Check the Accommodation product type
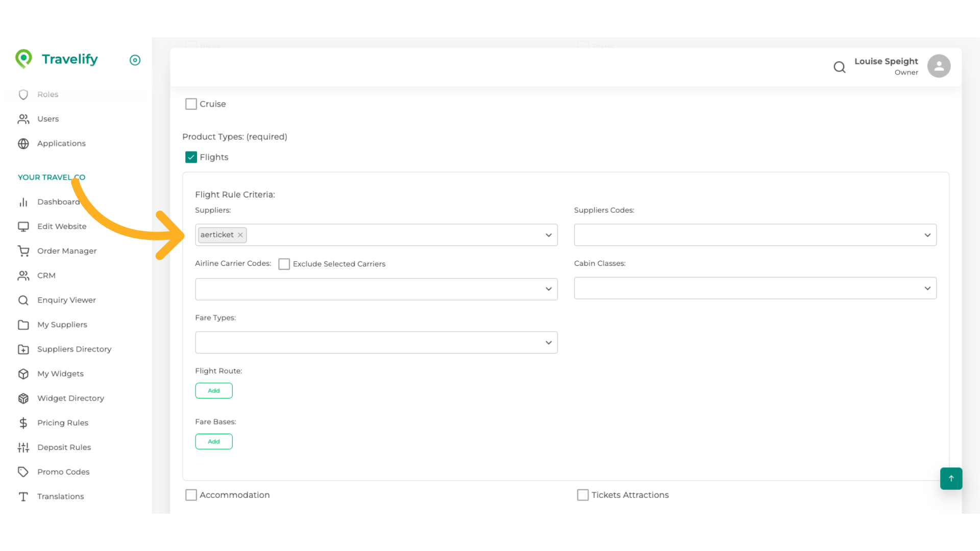Viewport: 980px width, 551px height. [x=191, y=495]
